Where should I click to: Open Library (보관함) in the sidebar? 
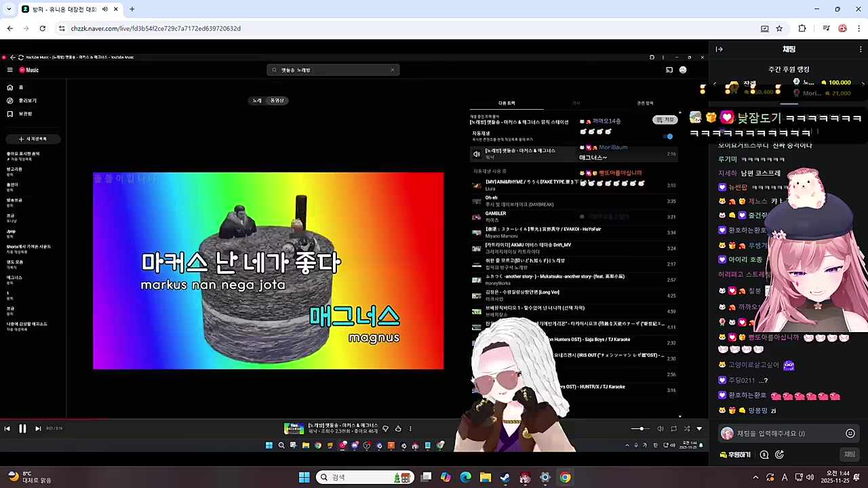pyautogui.click(x=20, y=114)
